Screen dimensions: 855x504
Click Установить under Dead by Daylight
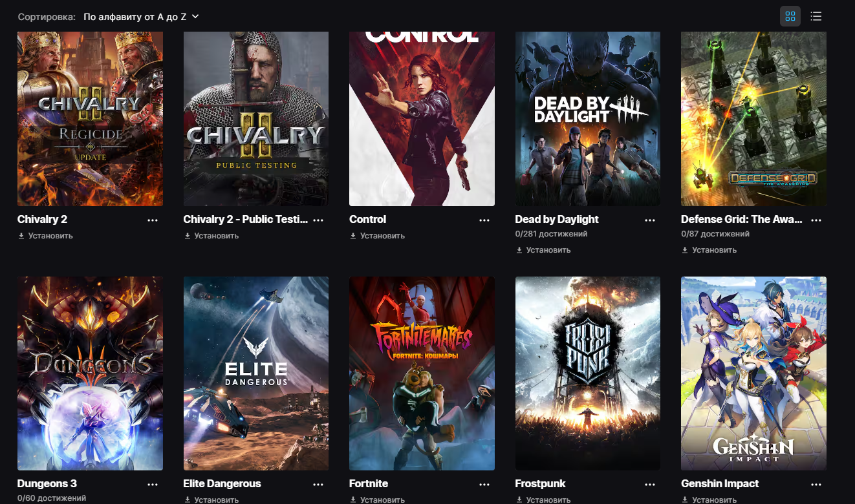pos(543,250)
